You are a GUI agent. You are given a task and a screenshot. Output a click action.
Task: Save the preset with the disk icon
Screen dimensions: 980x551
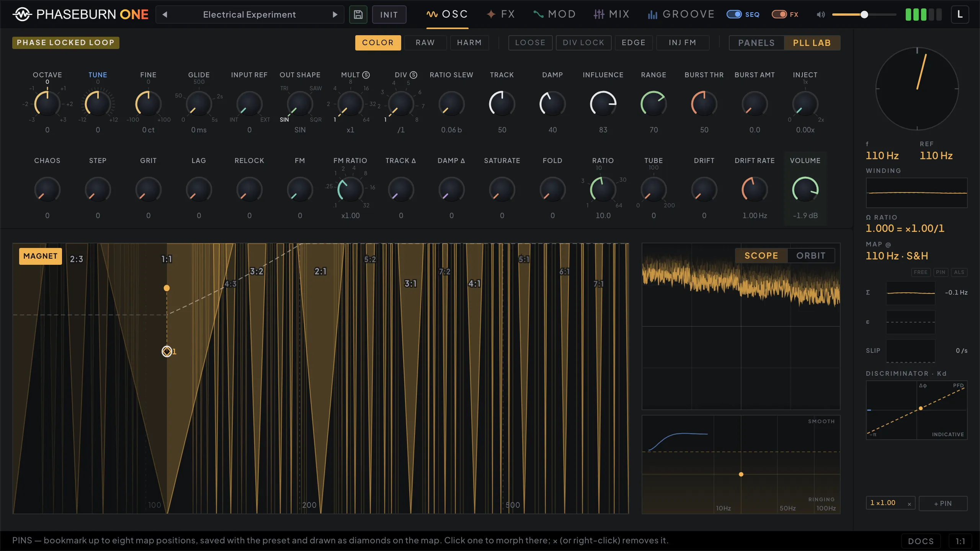(x=358, y=15)
